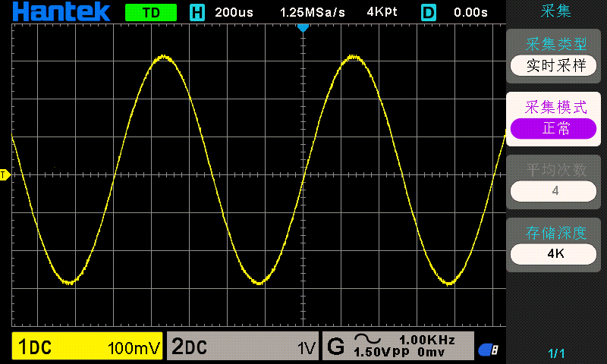The height and width of the screenshot is (364, 607).
Task: Click the 200us timebase value
Action: tap(236, 12)
